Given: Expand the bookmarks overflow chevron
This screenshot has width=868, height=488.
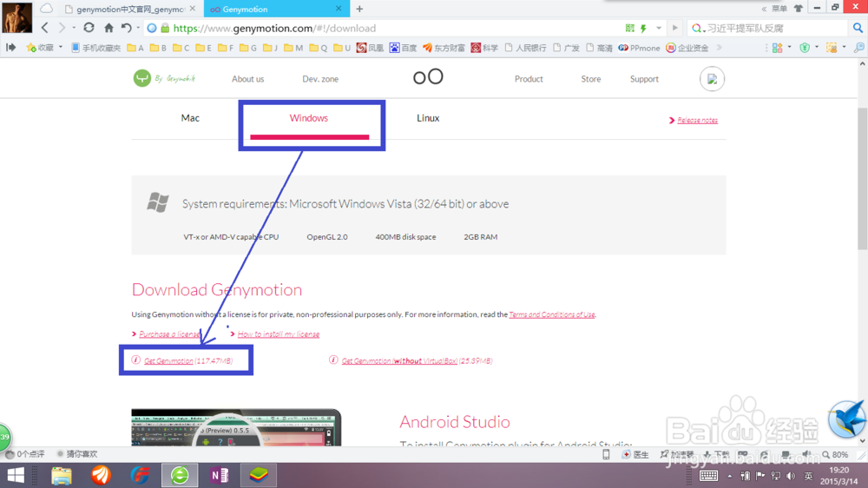Looking at the screenshot, I should (719, 48).
